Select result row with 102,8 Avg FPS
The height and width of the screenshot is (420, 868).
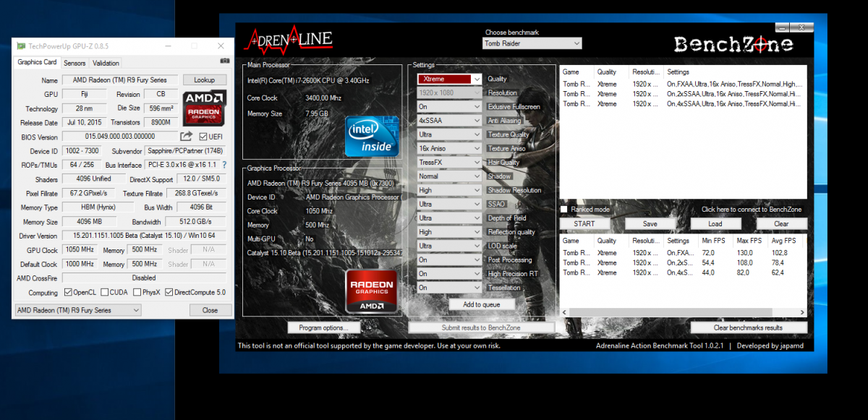(x=683, y=253)
